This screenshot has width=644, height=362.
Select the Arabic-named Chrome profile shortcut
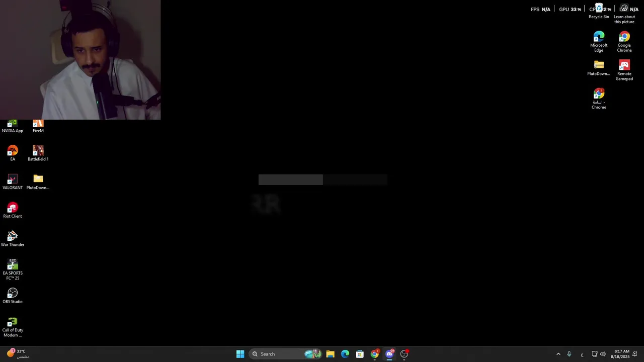(x=599, y=99)
